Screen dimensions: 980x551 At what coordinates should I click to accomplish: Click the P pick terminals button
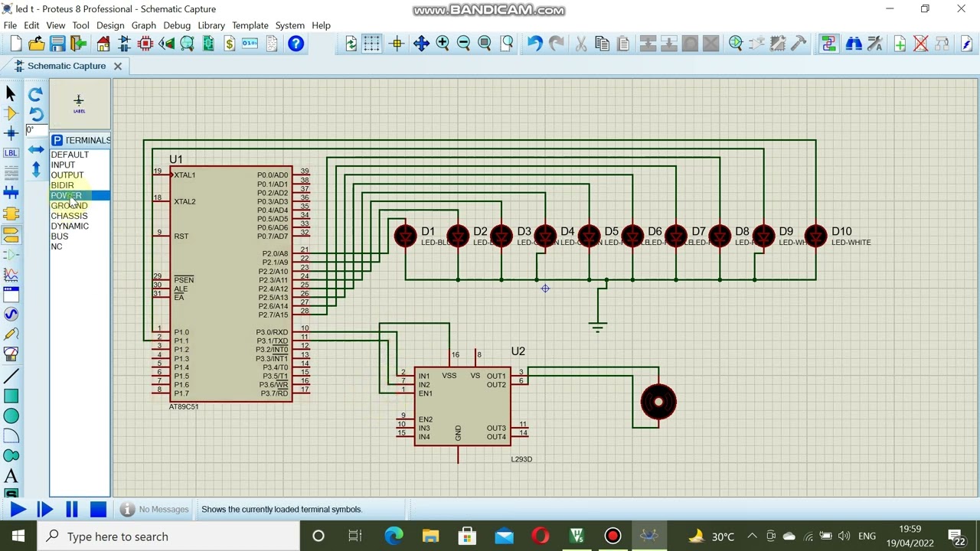point(57,140)
